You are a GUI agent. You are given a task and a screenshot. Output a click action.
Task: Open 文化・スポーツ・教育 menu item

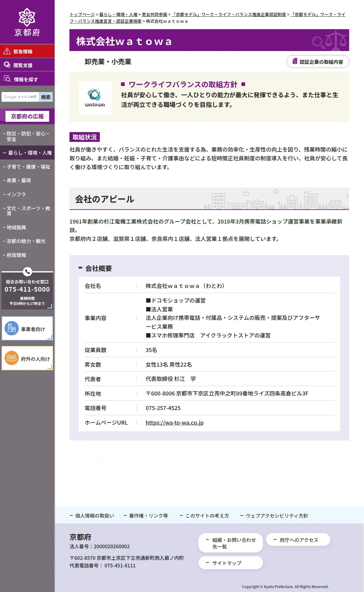pyautogui.click(x=27, y=211)
